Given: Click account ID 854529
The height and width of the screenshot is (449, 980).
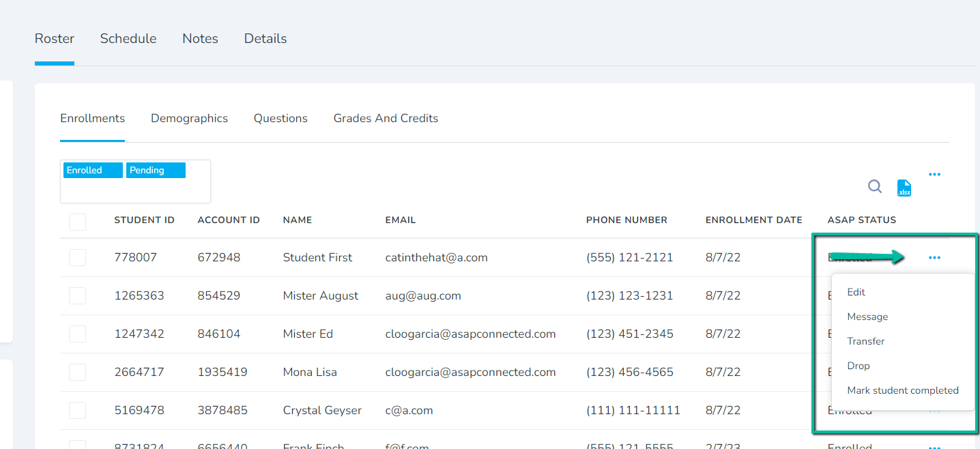Looking at the screenshot, I should tap(219, 295).
